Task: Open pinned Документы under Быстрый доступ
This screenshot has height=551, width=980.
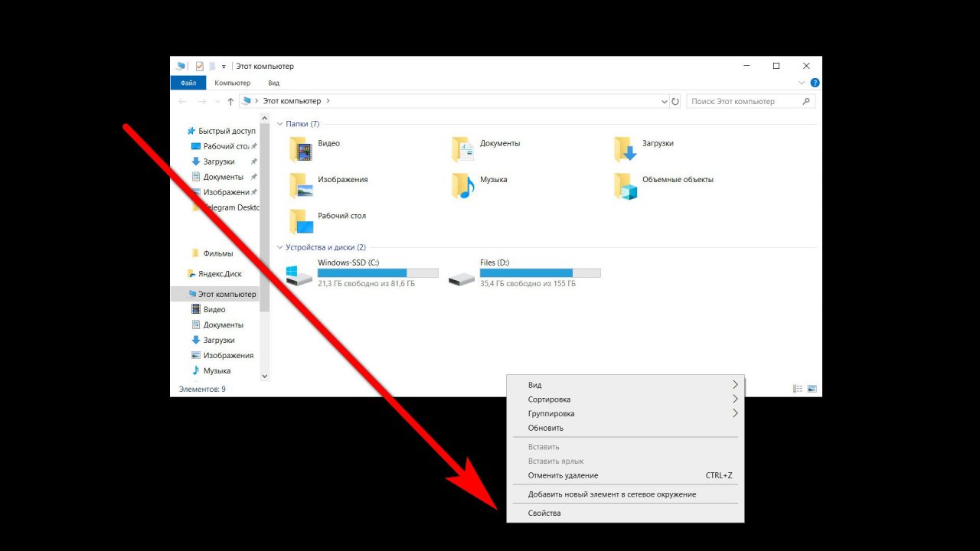Action: click(x=224, y=177)
